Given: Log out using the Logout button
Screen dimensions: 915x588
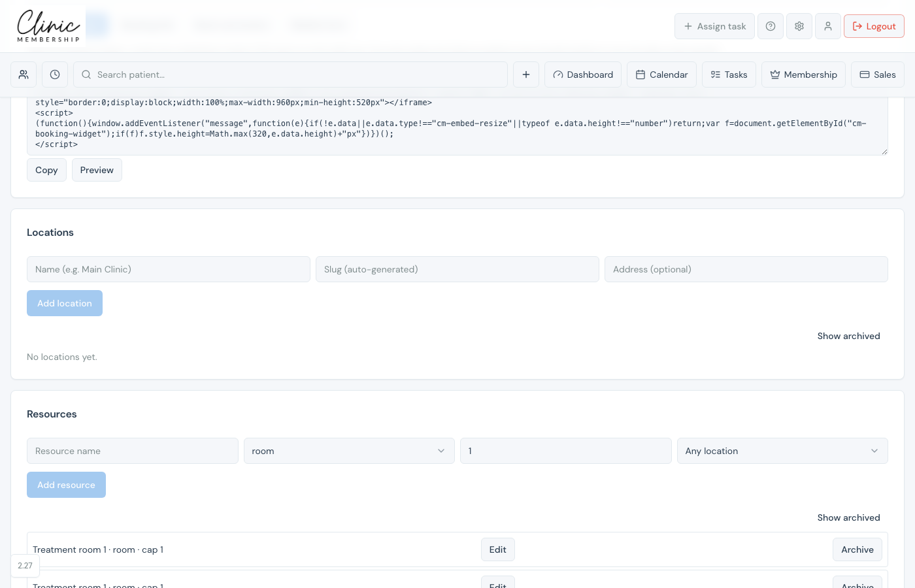Looking at the screenshot, I should pos(874,26).
